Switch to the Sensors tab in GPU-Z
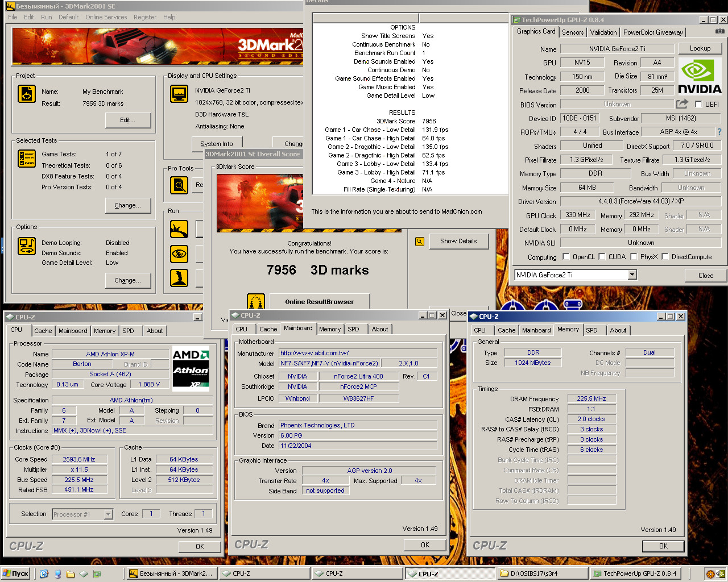Viewport: 728px width, 582px height. pyautogui.click(x=573, y=32)
